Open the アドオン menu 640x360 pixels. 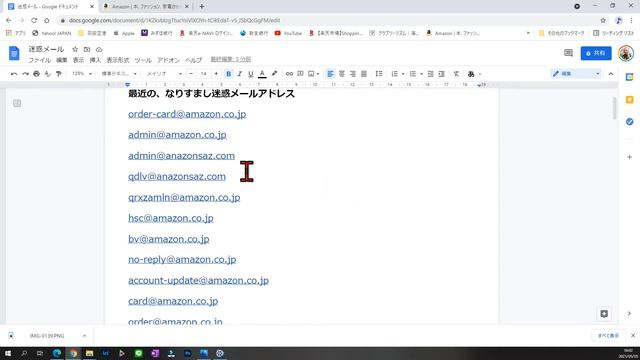pyautogui.click(x=168, y=60)
